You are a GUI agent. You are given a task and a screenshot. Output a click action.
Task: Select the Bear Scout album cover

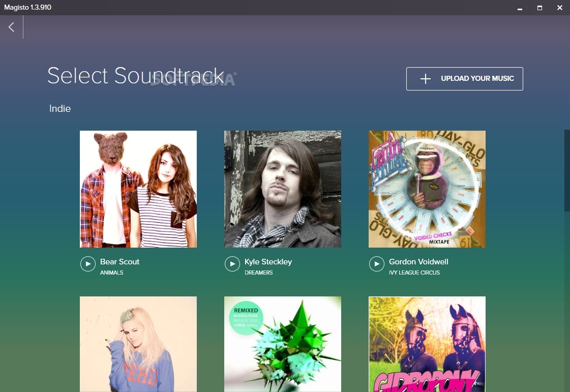pyautogui.click(x=138, y=189)
